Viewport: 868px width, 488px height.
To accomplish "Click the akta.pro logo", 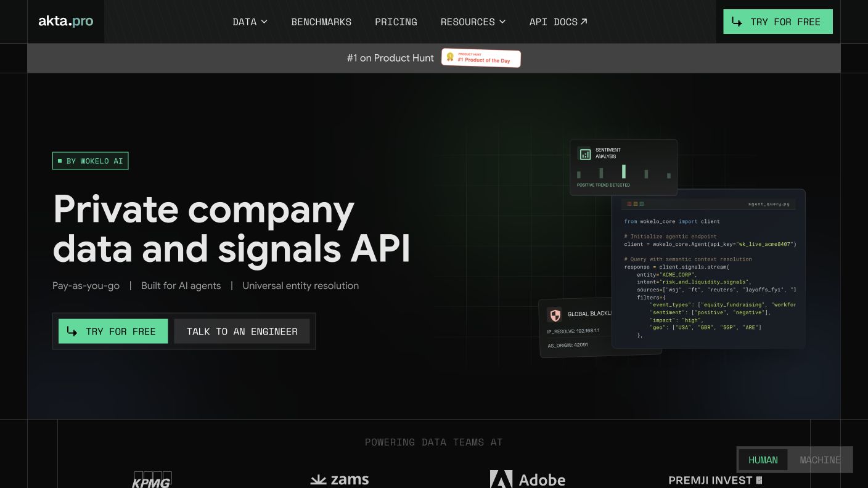I will [x=65, y=22].
